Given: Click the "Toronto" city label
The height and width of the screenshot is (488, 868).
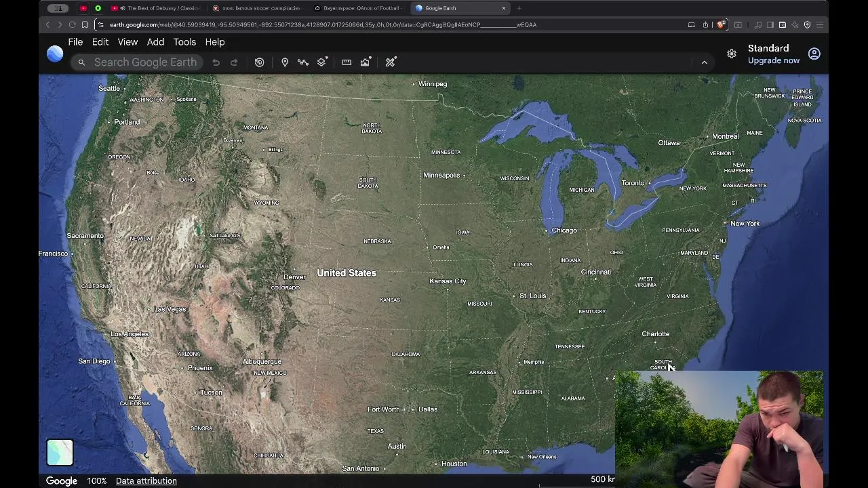Looking at the screenshot, I should [x=633, y=183].
